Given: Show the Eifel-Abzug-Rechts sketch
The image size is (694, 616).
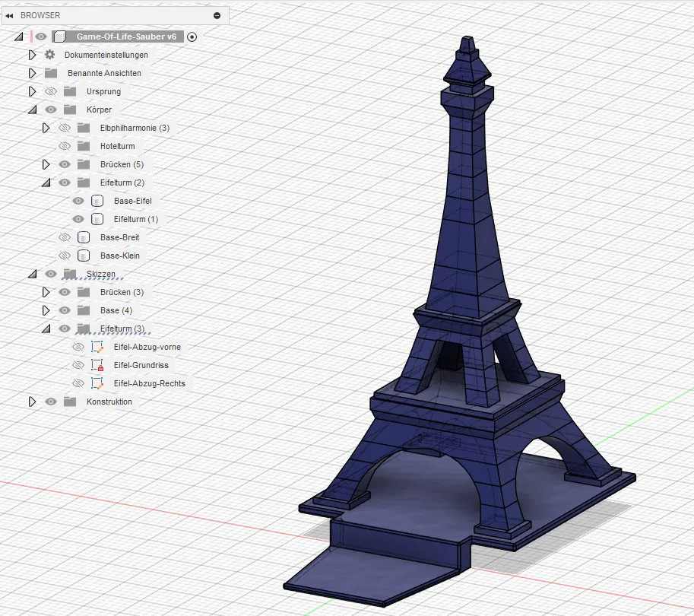Looking at the screenshot, I should coord(78,383).
